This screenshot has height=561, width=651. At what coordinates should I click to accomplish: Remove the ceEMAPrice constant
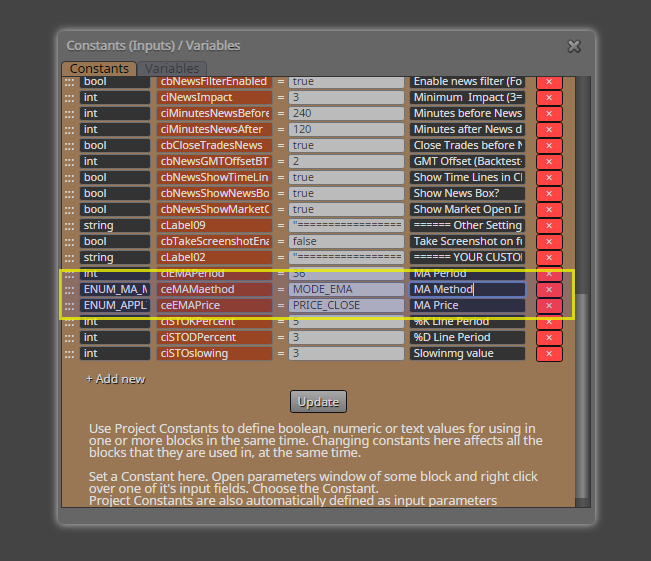[x=549, y=306]
